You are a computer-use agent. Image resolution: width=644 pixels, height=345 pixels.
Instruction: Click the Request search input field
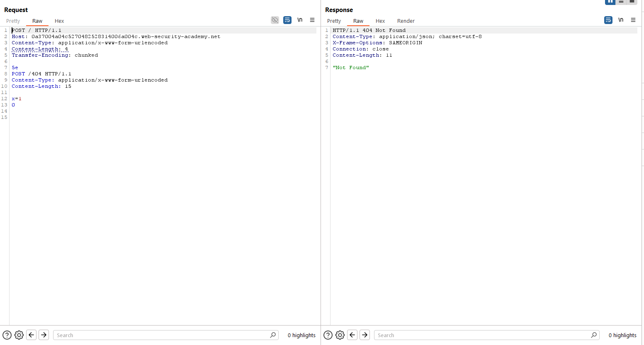click(x=162, y=335)
